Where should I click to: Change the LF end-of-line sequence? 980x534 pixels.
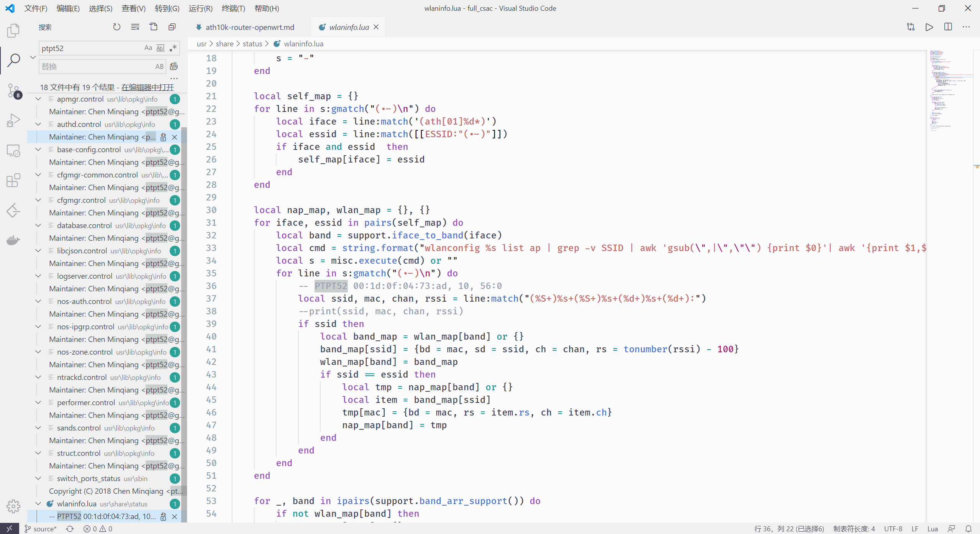[915, 529]
